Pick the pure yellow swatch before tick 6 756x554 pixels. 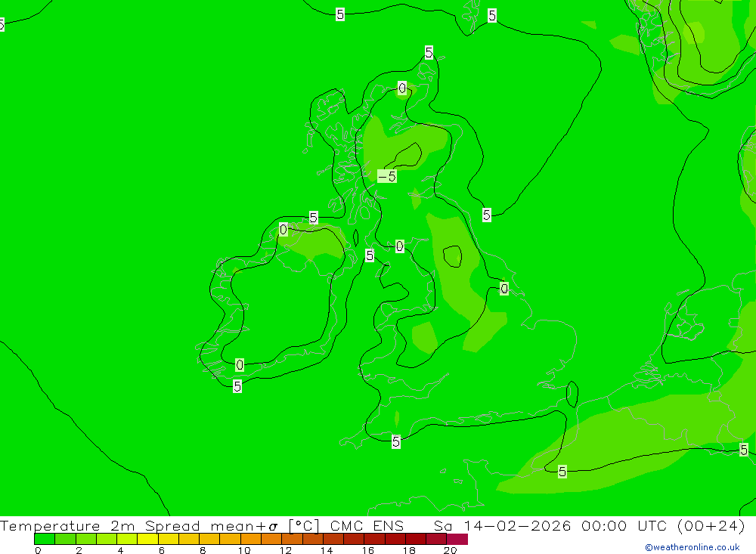147,539
